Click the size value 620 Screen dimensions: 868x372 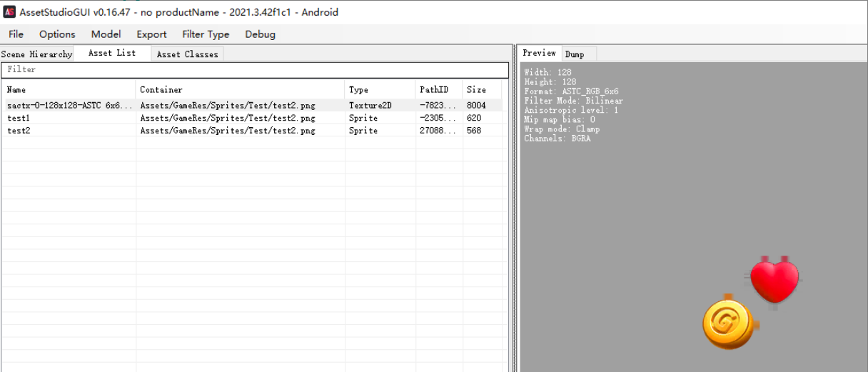click(474, 118)
